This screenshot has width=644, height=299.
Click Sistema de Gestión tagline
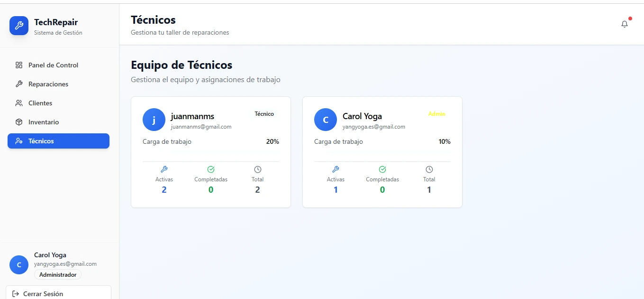58,33
